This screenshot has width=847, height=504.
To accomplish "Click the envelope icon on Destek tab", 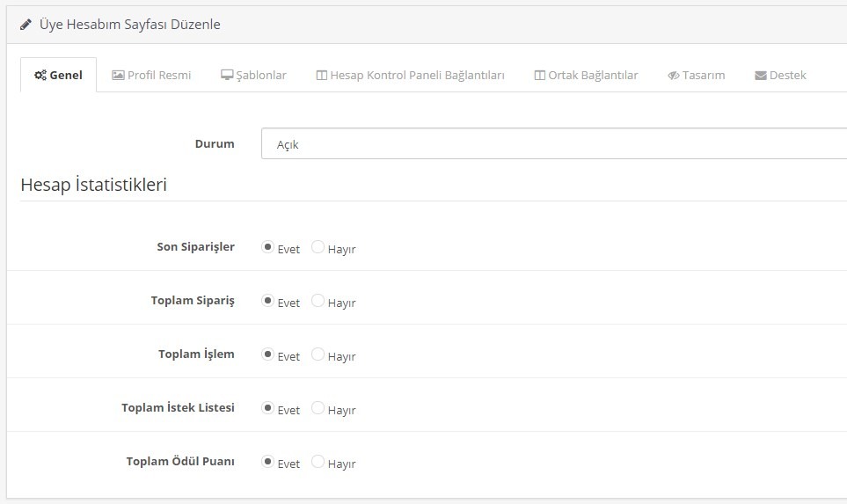I will coord(761,76).
